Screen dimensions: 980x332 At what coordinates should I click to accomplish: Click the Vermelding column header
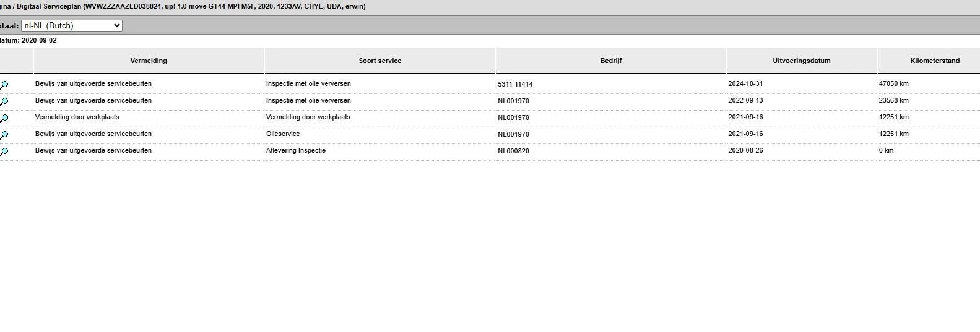pos(149,61)
